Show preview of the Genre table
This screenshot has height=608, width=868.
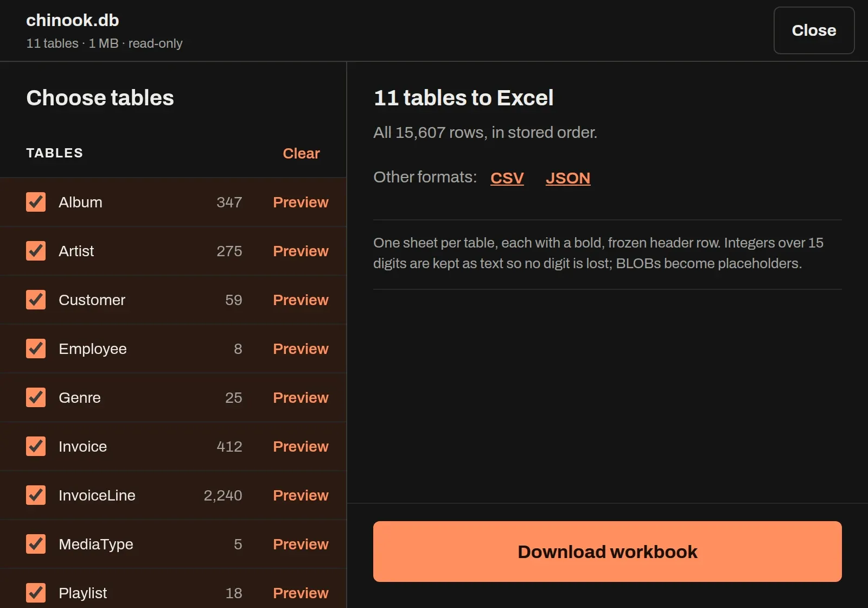301,397
